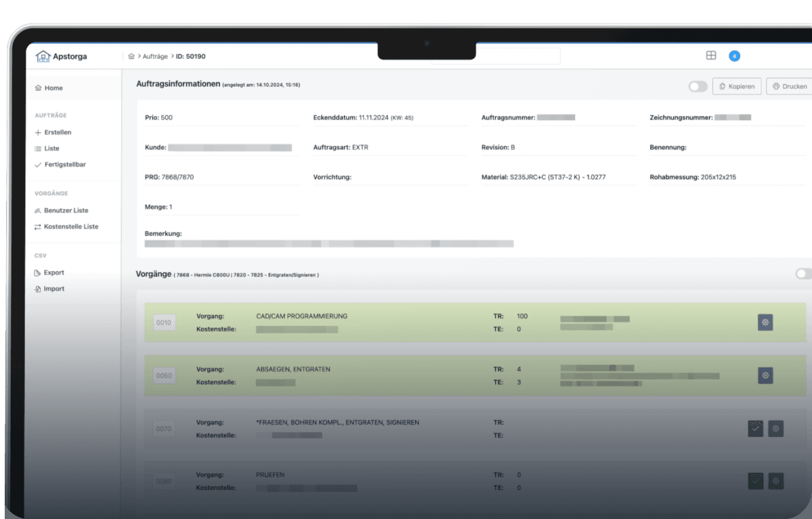Click the Kopieren button
812x519 pixels.
[737, 87]
